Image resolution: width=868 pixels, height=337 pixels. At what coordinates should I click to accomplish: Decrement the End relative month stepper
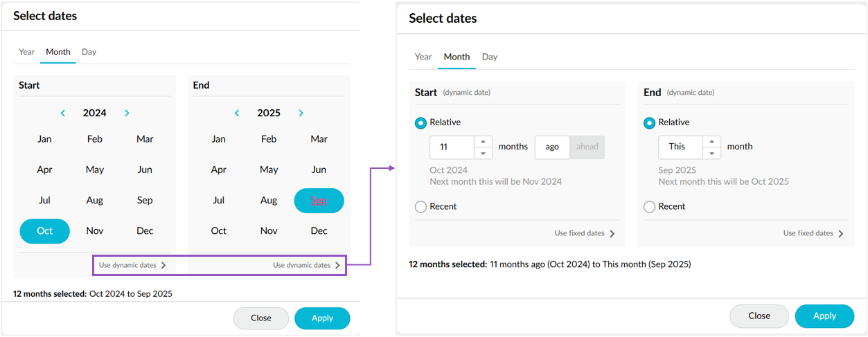tap(711, 152)
